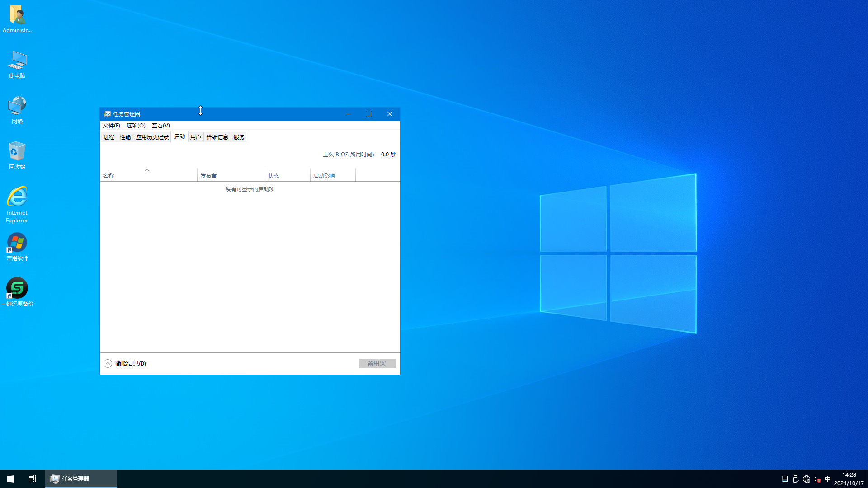Image resolution: width=868 pixels, height=488 pixels.
Task: Open the 选项(O) menu
Action: coord(136,126)
